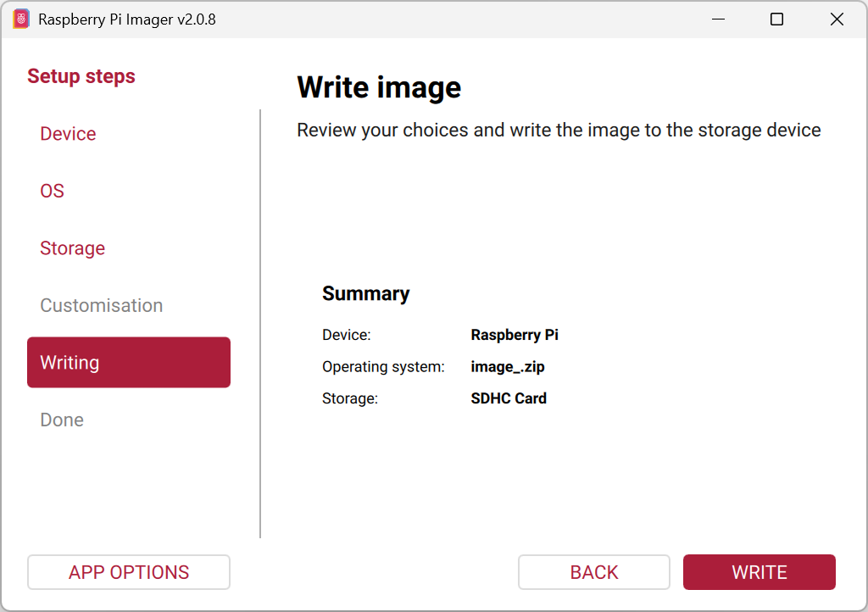Click the 'image_.zip' operating system value
The image size is (868, 612).
click(508, 367)
